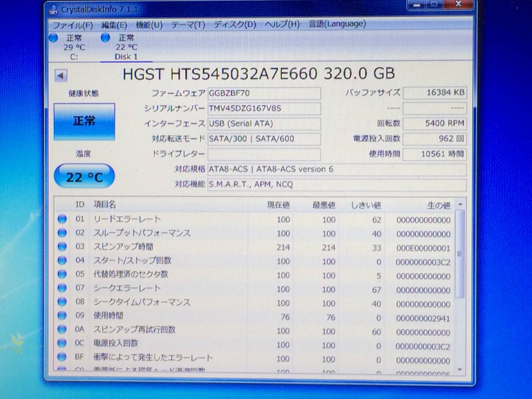Viewport: 532px width, 399px height.
Task: Select the 代替処理済のセクタ数 attribute row
Action: pos(255,275)
